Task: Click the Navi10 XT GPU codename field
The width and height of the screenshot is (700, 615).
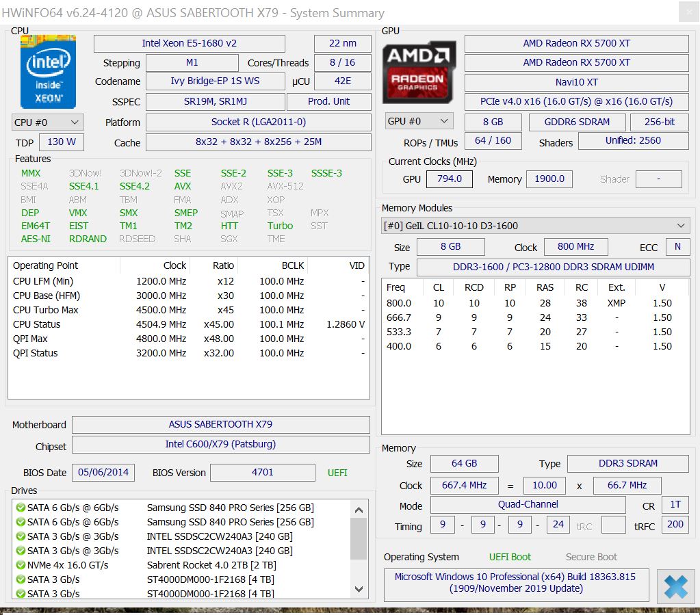Action: [576, 82]
